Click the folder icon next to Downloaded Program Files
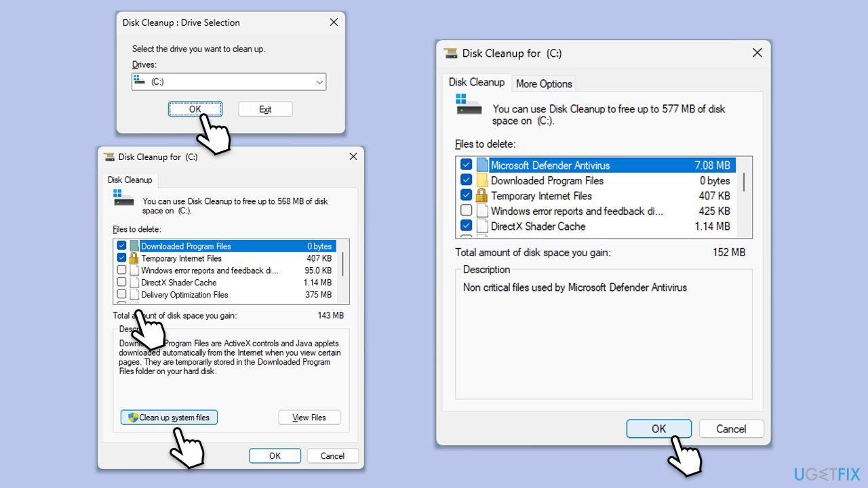 tap(481, 180)
